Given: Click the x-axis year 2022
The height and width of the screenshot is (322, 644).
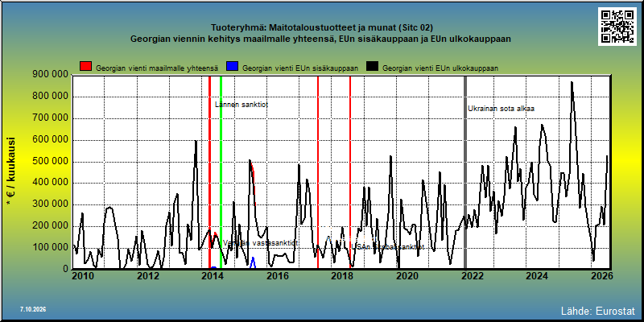Looking at the screenshot, I should pos(471,276).
